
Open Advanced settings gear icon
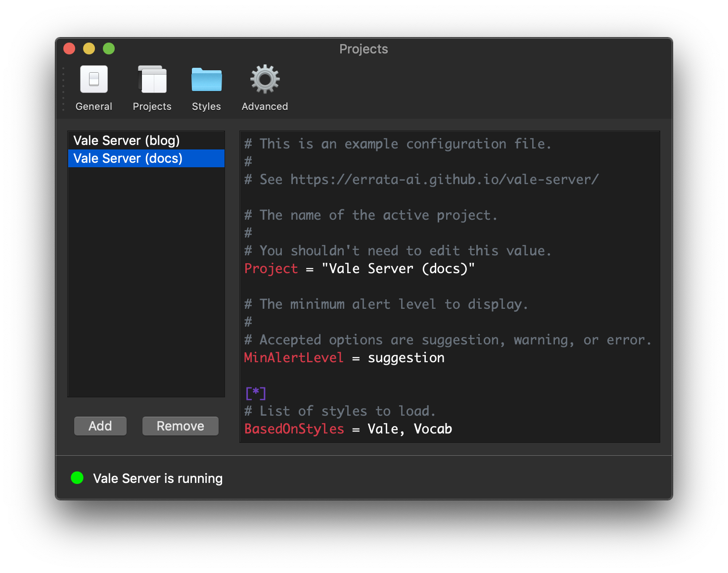265,80
